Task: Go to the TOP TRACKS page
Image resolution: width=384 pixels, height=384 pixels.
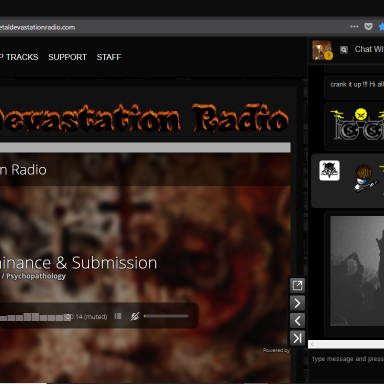Action: click(x=19, y=57)
